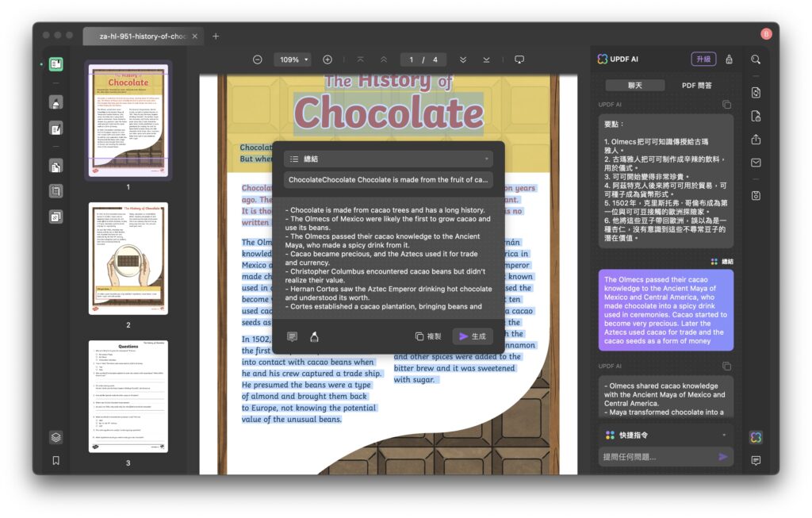Viewport: 812px width, 518px height.
Task: Copy the second UPDF AI response
Action: tap(726, 366)
